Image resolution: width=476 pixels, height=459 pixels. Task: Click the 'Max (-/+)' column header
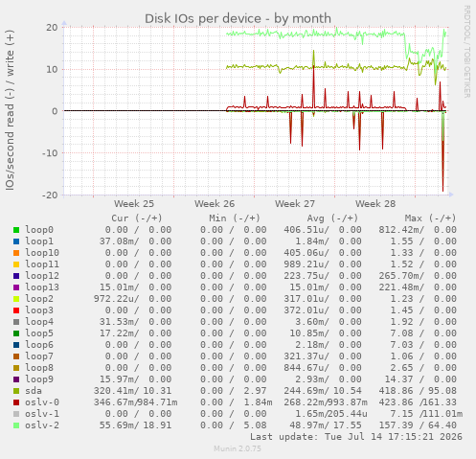point(431,218)
